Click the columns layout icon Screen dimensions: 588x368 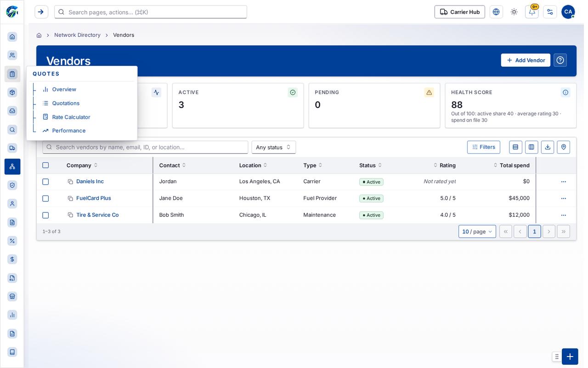tap(531, 147)
